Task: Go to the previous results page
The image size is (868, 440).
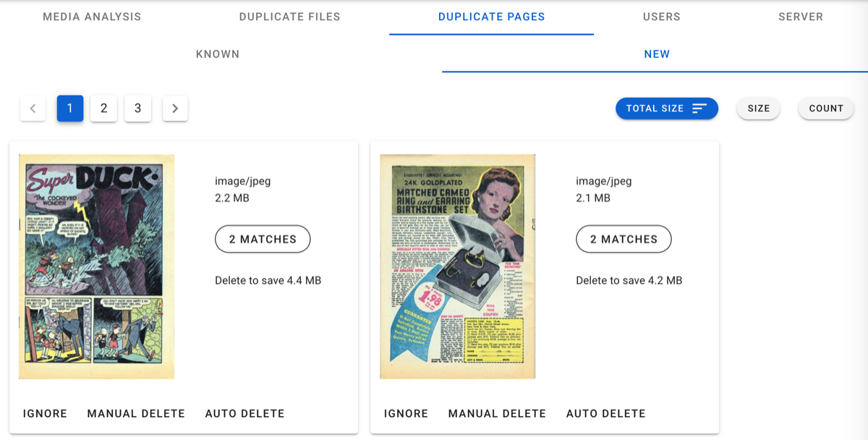Action: pyautogui.click(x=33, y=108)
